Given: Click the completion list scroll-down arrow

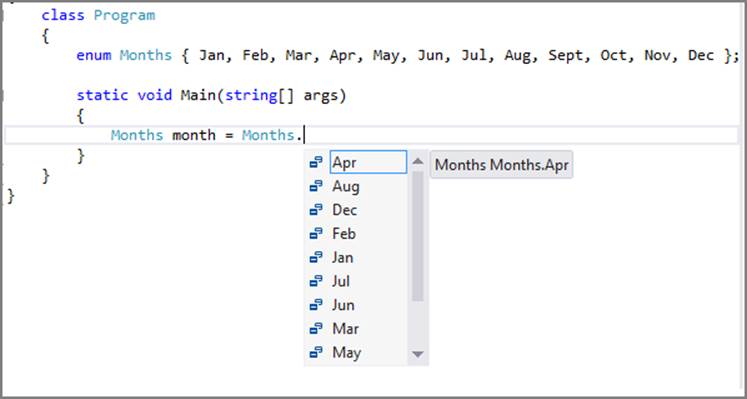Looking at the screenshot, I should pyautogui.click(x=418, y=354).
